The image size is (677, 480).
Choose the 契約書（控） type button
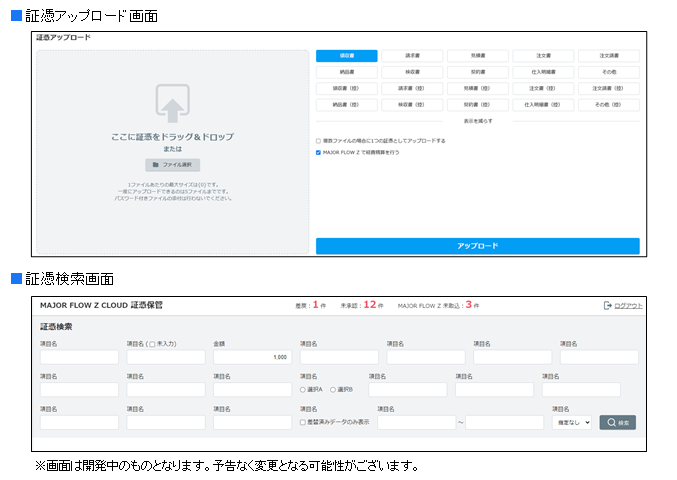pos(478,105)
